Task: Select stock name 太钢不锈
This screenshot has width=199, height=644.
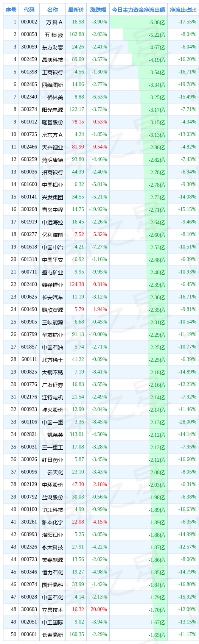Action: 53,372
